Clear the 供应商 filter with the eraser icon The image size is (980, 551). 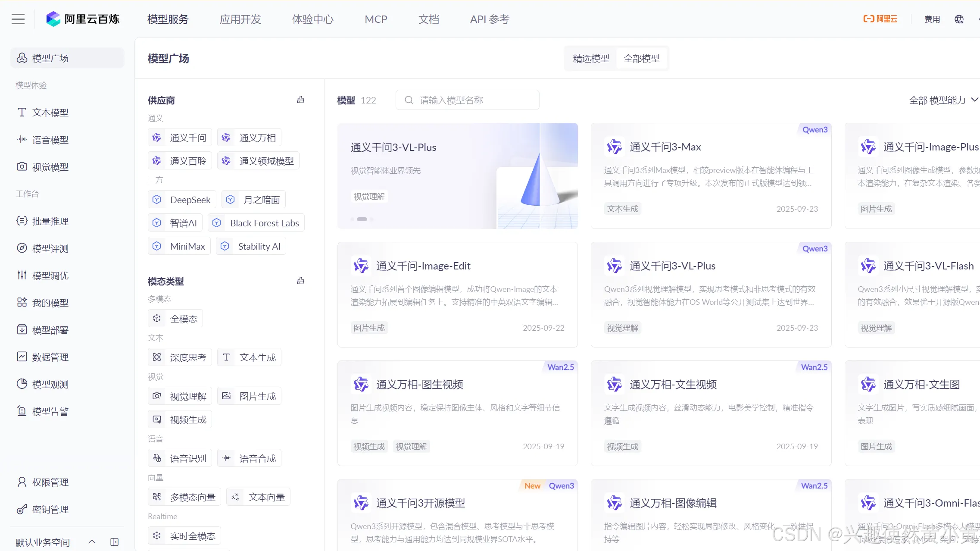pos(301,100)
